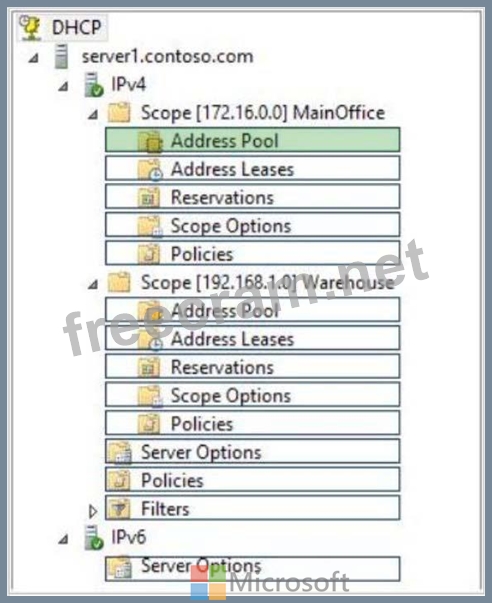The width and height of the screenshot is (492, 603).
Task: Collapse the IPv4 tree node
Action: pos(63,87)
